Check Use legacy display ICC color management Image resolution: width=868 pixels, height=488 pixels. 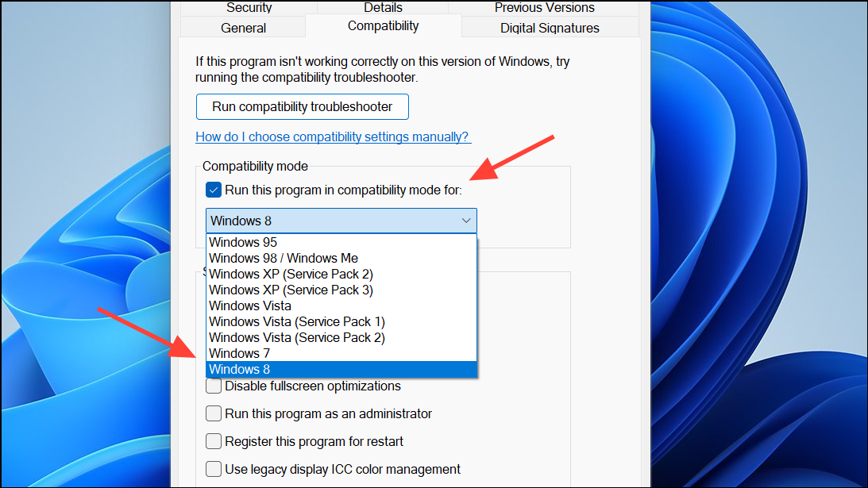214,469
